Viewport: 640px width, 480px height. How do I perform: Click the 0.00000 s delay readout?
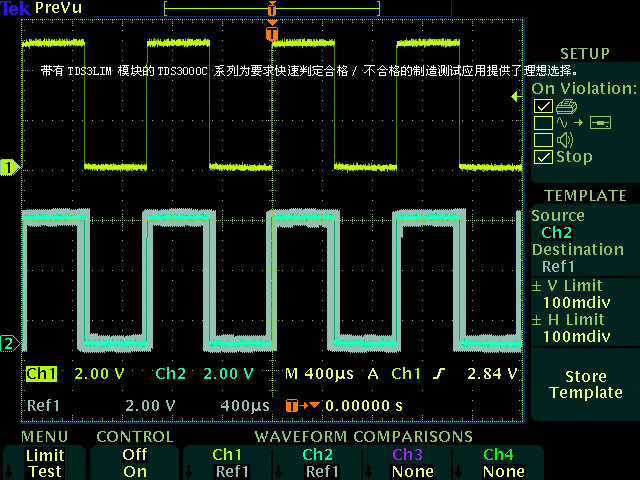pos(364,406)
